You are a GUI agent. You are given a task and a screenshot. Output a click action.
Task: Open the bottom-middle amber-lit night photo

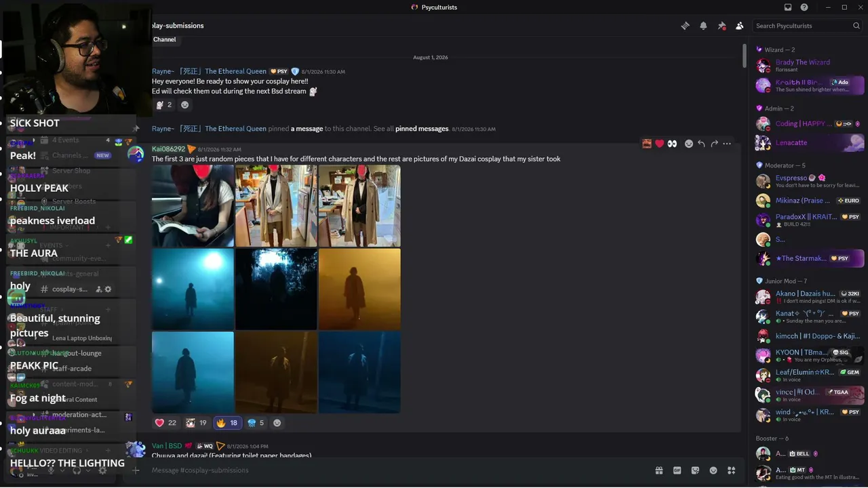[276, 372]
